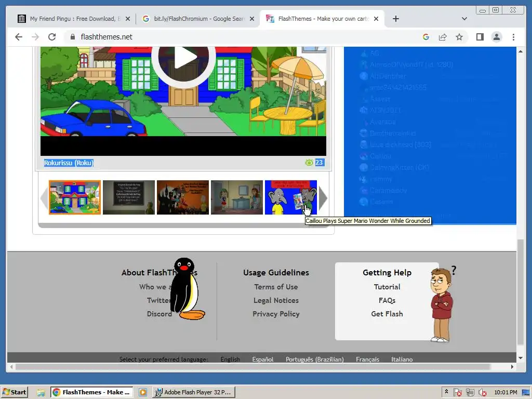Focus FlashThemes Chrome taskbar button

coord(92,392)
